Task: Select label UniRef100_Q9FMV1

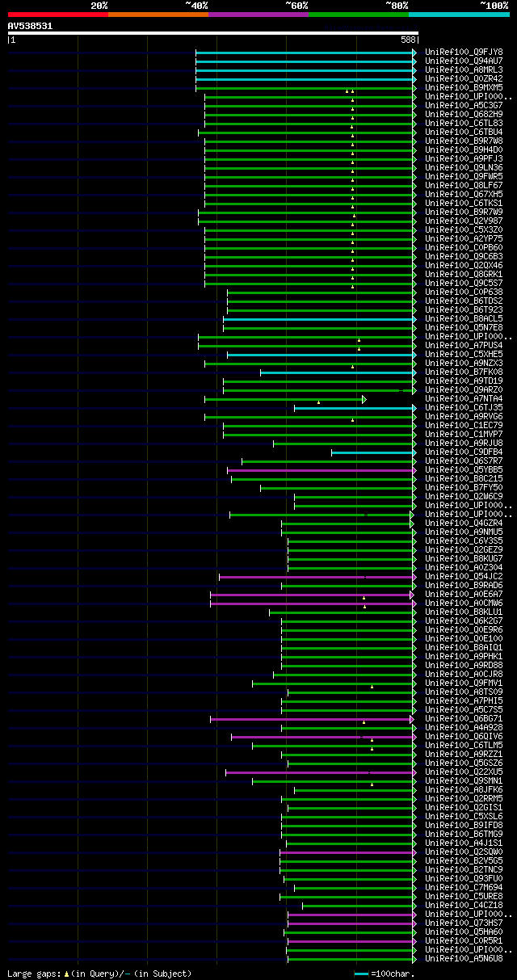Action: 464,683
